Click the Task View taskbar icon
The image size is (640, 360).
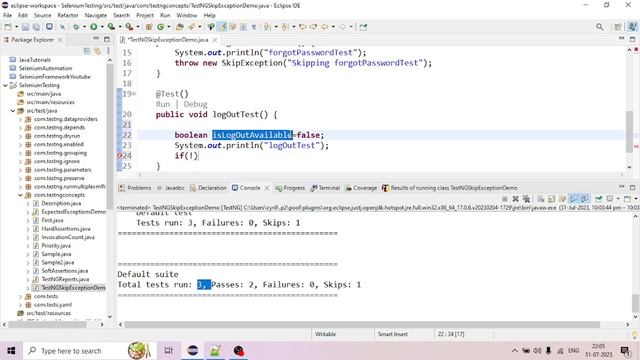[x=168, y=351]
